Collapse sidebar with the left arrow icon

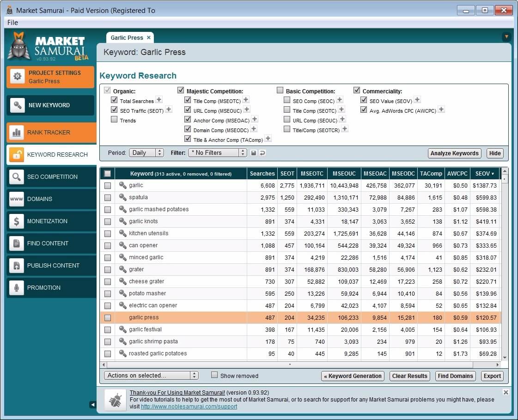tap(93, 404)
